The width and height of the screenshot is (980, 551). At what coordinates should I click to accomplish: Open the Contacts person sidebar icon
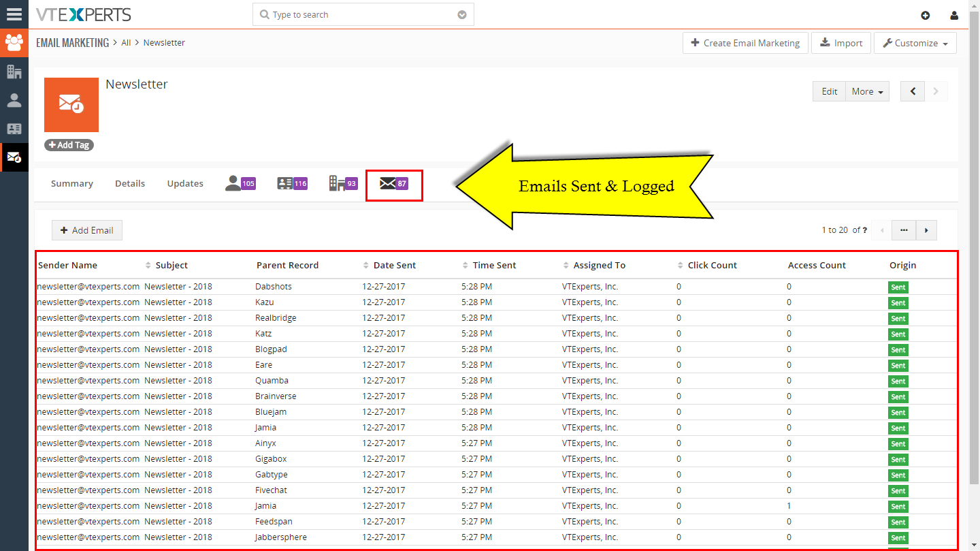coord(14,100)
